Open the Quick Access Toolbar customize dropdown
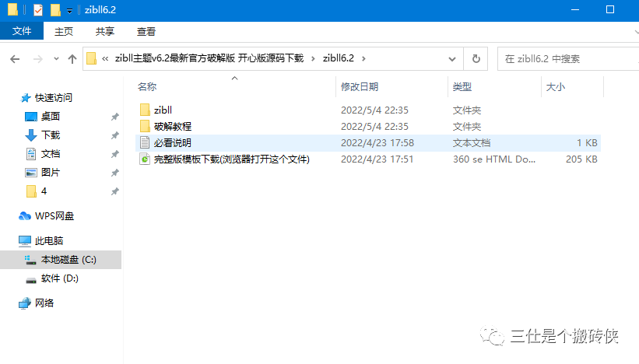The image size is (639, 364). click(x=70, y=11)
